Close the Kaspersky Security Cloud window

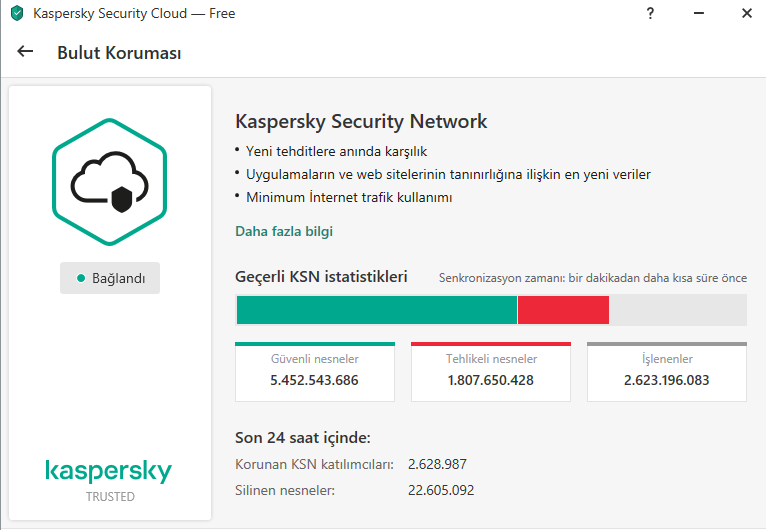coord(746,15)
